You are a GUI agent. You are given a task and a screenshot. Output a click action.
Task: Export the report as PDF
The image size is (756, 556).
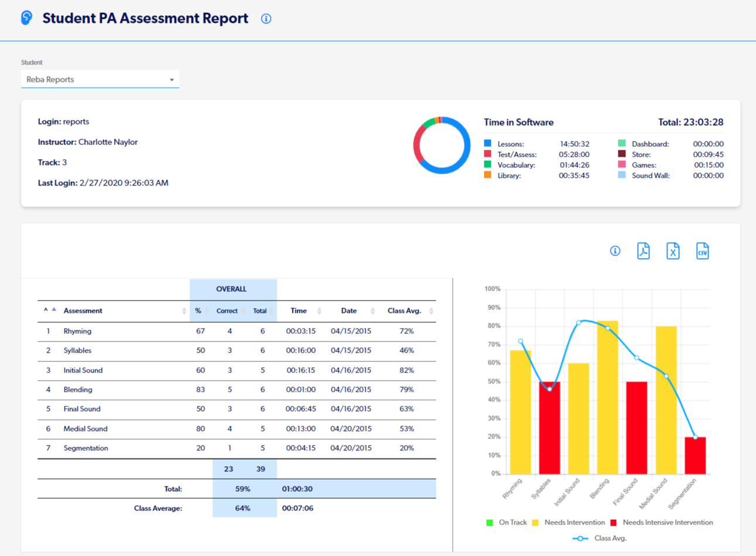(643, 251)
